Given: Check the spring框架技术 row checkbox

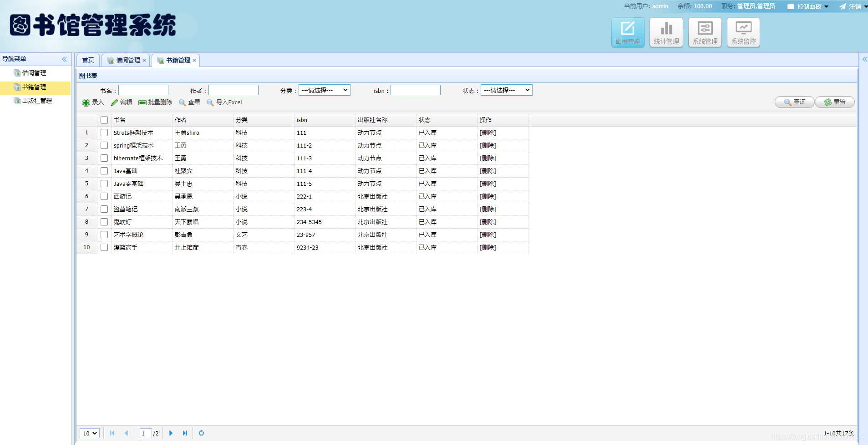Looking at the screenshot, I should tap(104, 145).
